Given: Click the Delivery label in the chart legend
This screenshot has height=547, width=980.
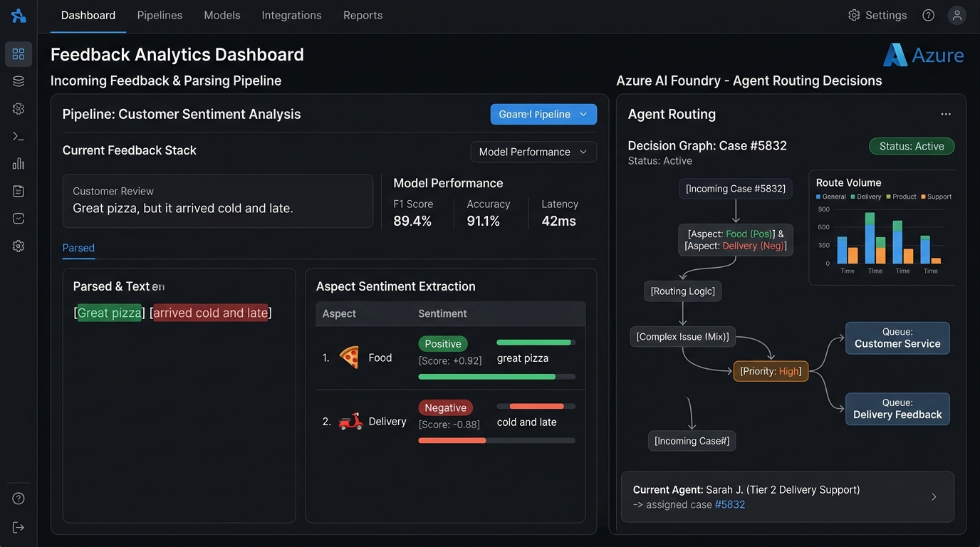Looking at the screenshot, I should 869,197.
